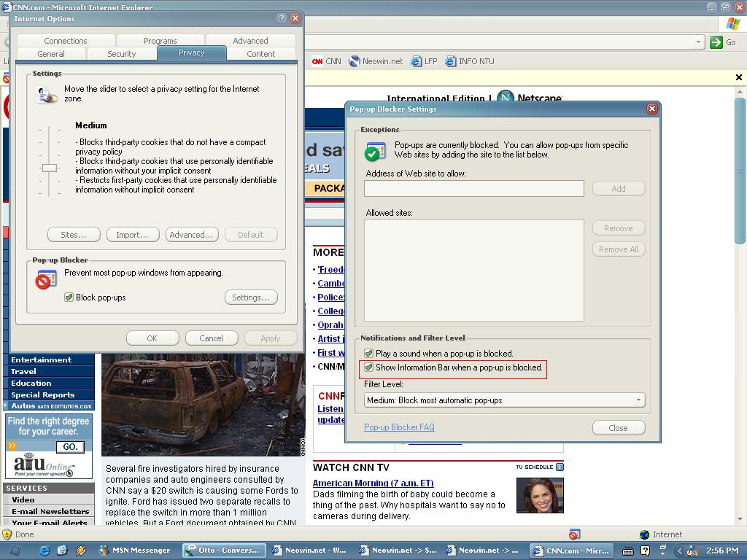
Task: Toggle Show Information Bar when pop-up blocked
Action: click(x=368, y=367)
